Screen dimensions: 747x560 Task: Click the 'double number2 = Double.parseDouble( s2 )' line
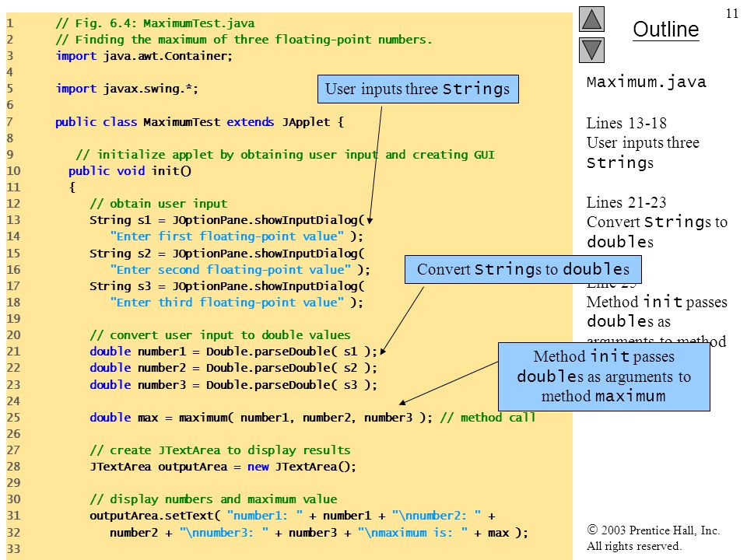pyautogui.click(x=233, y=368)
